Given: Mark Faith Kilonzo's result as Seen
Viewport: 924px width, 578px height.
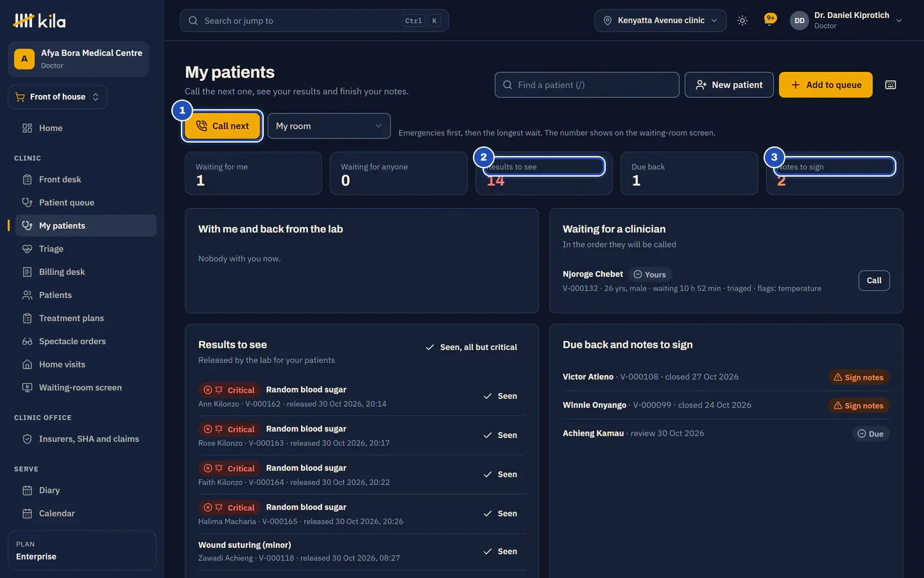Looking at the screenshot, I should click(501, 475).
